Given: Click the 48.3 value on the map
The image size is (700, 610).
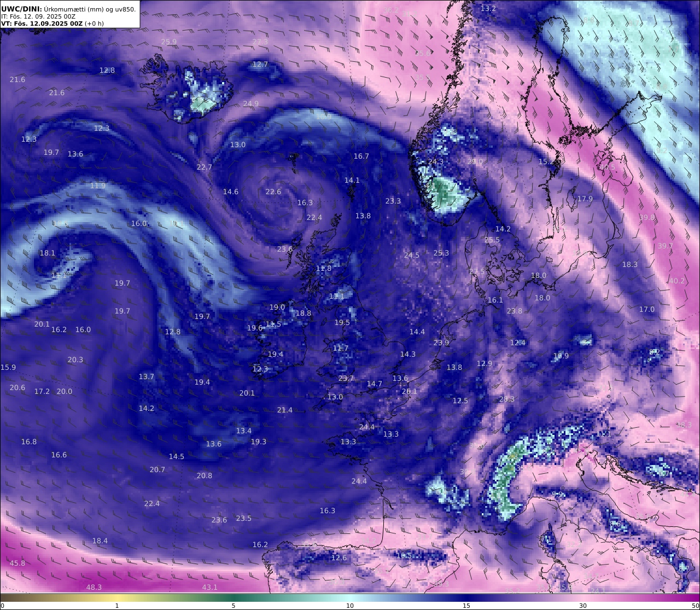Looking at the screenshot, I should click(x=94, y=588).
